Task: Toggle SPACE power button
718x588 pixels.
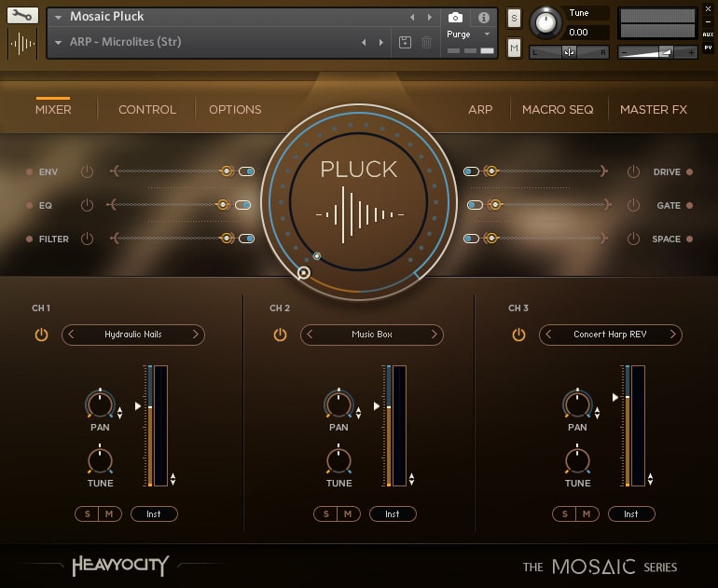Action: coord(633,239)
